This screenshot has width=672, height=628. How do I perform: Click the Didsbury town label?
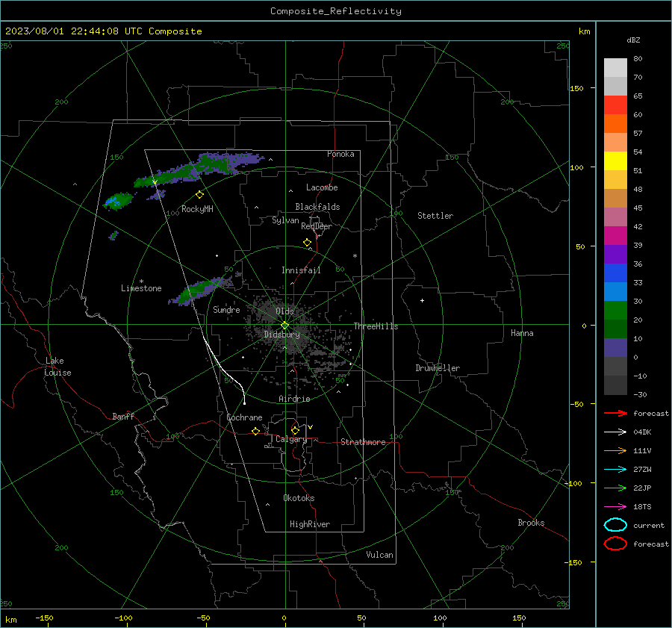(281, 335)
